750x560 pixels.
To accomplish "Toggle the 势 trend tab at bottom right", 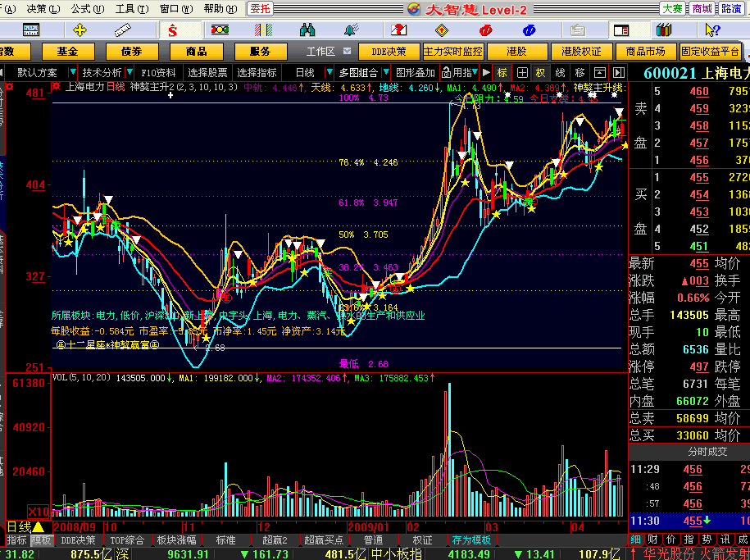I will pyautogui.click(x=707, y=540).
